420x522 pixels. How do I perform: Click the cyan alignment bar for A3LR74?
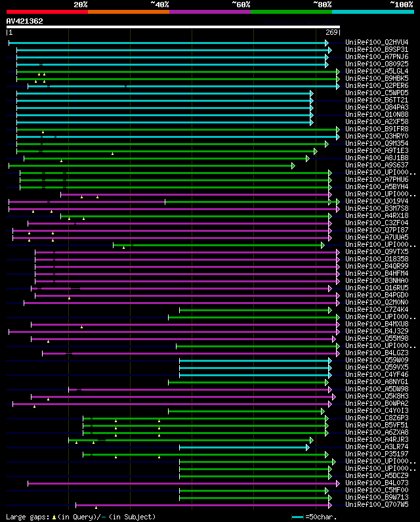click(243, 447)
